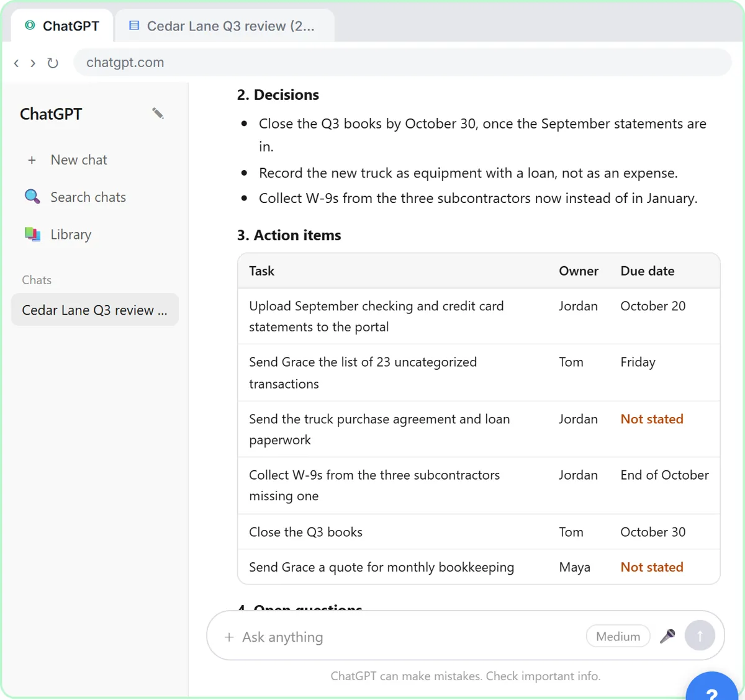Go back with the browser back arrow
The image size is (745, 700).
(x=17, y=63)
